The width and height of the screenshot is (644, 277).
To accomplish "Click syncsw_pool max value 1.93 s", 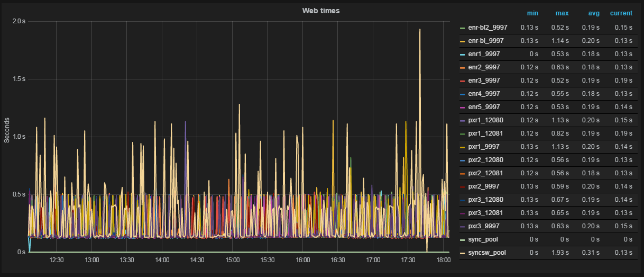I will (x=560, y=253).
